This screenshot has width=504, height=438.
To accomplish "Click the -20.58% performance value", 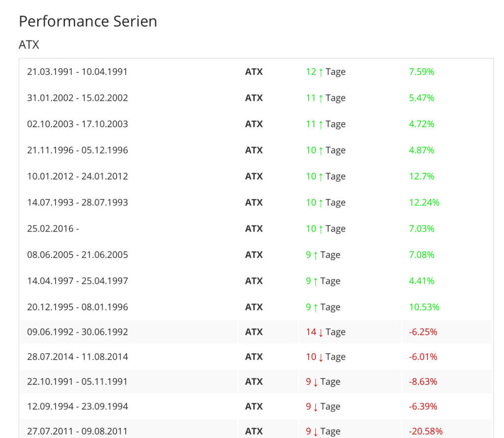I will click(x=425, y=432).
